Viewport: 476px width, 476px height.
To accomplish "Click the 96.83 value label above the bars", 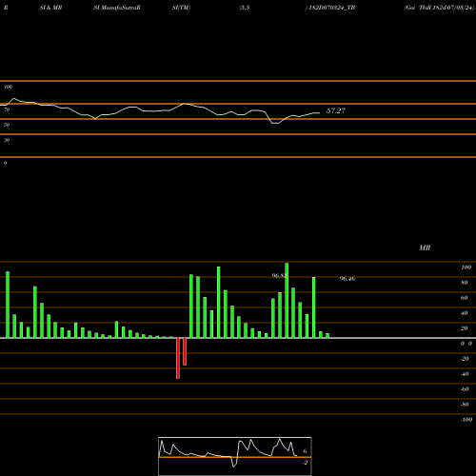I will tap(279, 275).
